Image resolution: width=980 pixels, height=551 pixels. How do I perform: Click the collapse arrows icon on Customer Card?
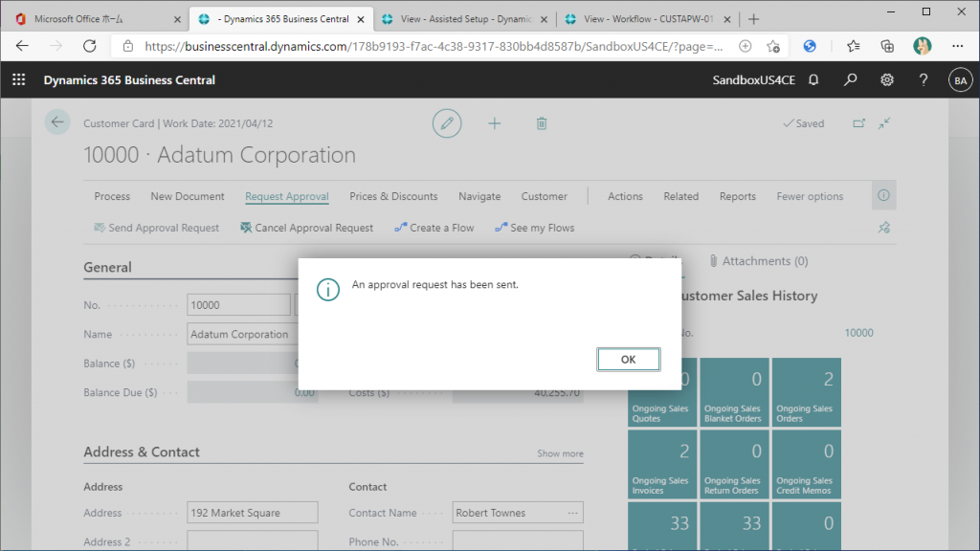pyautogui.click(x=883, y=123)
